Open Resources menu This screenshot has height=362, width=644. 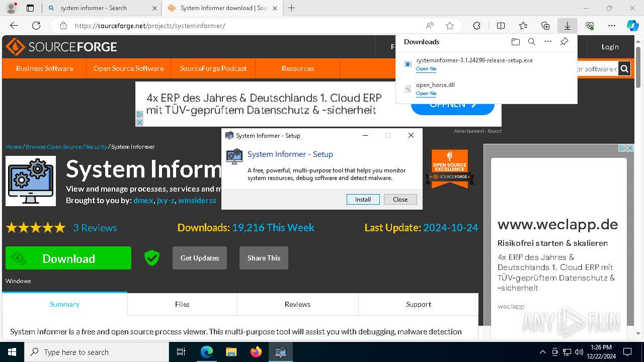tap(298, 68)
